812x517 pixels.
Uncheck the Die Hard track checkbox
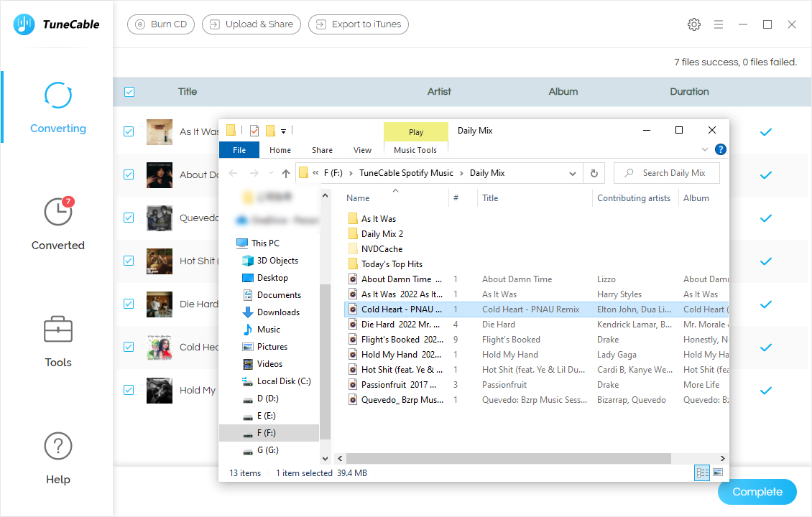129,304
